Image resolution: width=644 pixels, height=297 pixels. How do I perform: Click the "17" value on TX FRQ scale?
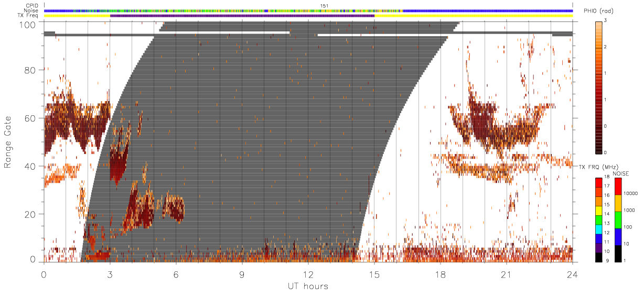pos(607,186)
